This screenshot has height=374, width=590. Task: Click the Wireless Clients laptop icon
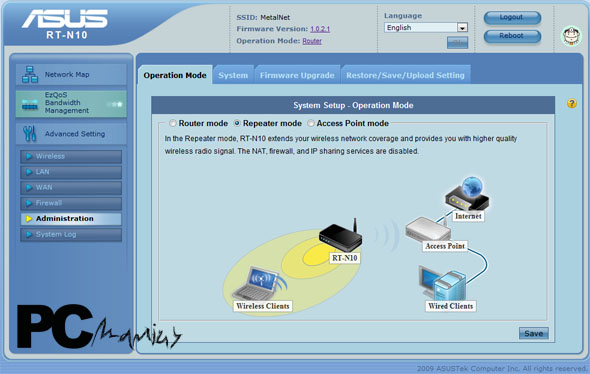tap(259, 283)
